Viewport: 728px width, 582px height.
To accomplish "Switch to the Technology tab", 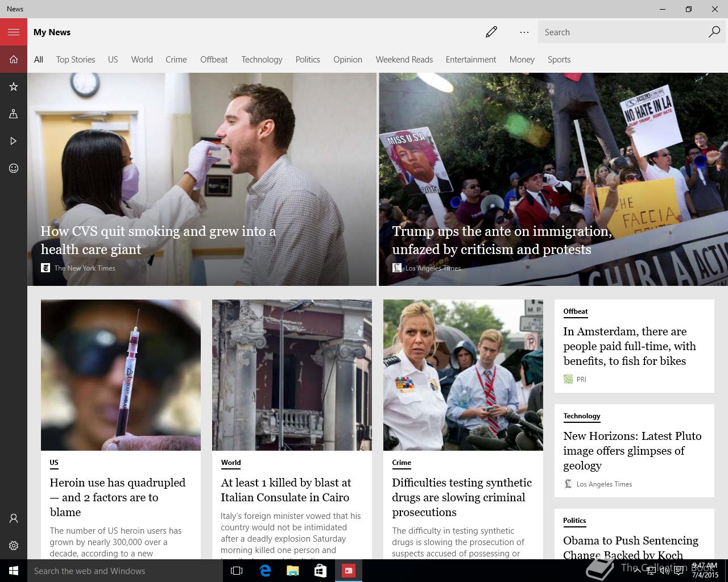I will tap(262, 59).
